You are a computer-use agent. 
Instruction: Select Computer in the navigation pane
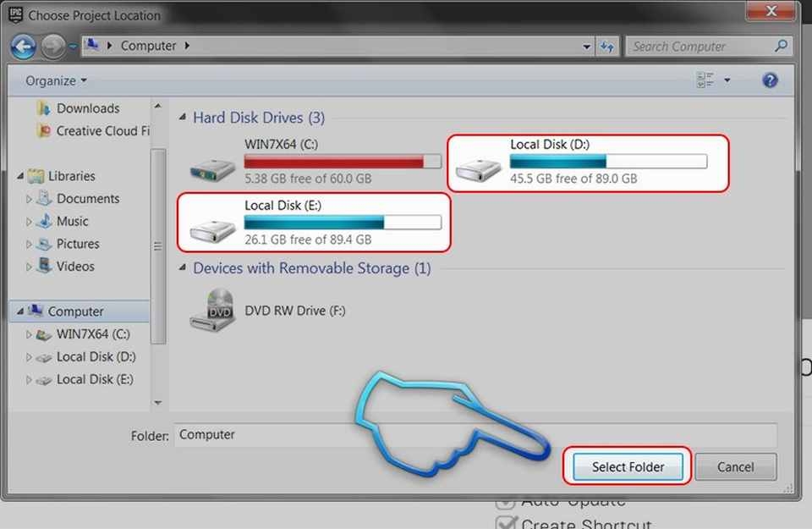66,311
